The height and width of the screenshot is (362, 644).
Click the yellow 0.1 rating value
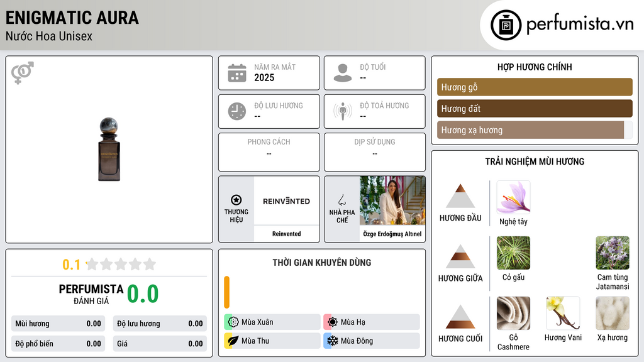[x=72, y=265]
